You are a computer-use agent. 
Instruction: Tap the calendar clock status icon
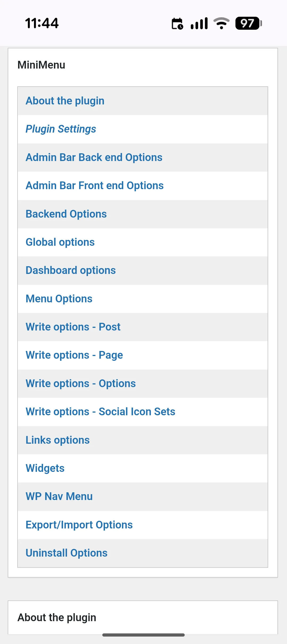[177, 23]
